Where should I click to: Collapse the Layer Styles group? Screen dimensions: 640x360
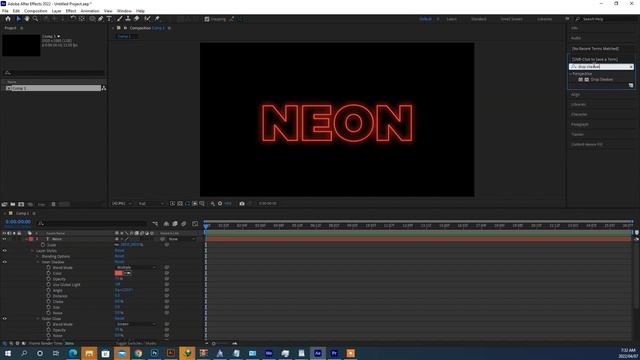(33, 251)
